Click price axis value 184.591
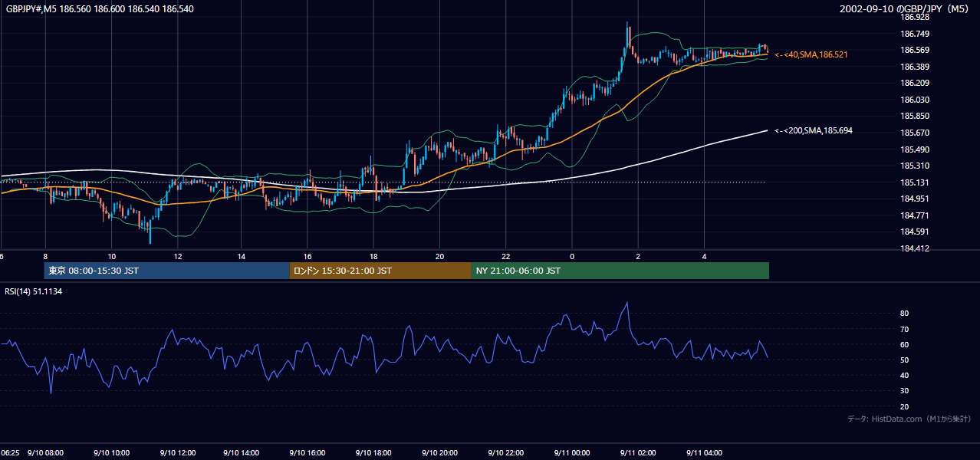Screen dimensions: 980x460 915,232
